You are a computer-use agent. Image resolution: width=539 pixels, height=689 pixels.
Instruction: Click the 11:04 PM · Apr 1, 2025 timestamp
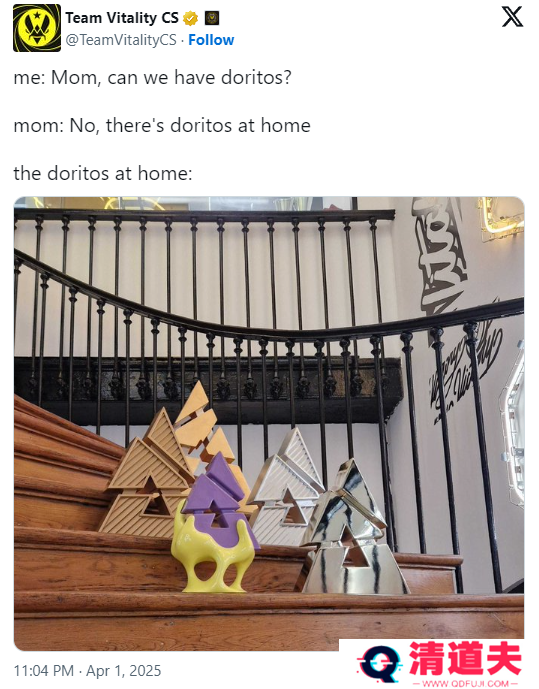point(87,671)
